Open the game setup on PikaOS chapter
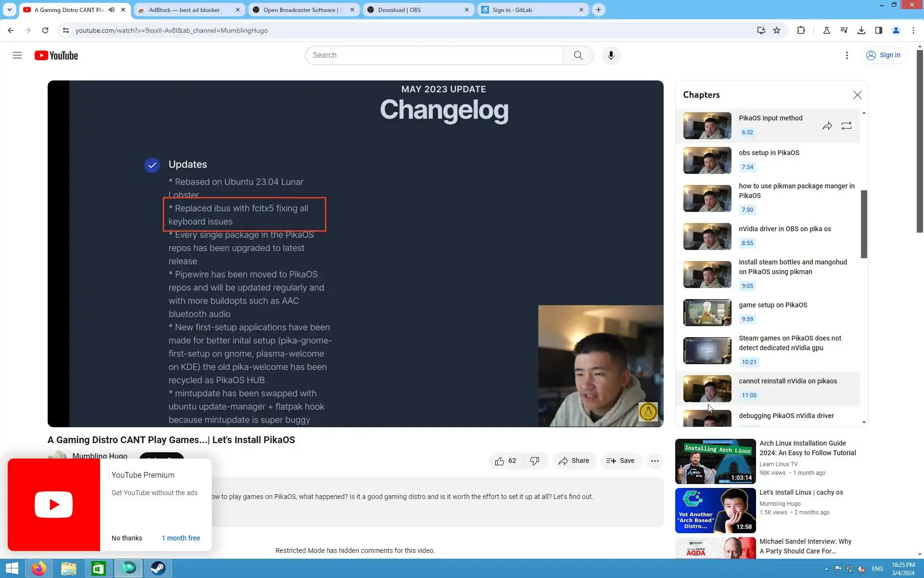 tap(772, 305)
